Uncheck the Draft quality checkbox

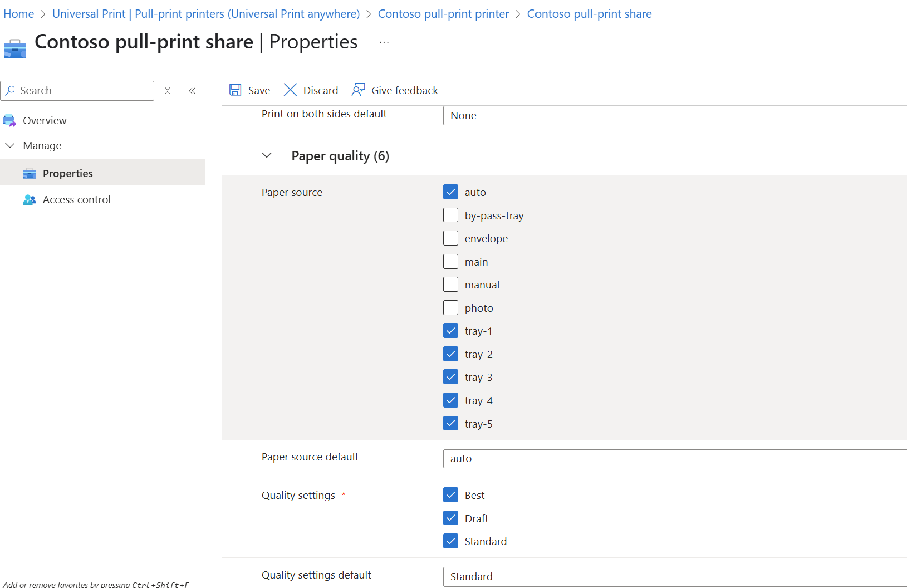tap(451, 518)
